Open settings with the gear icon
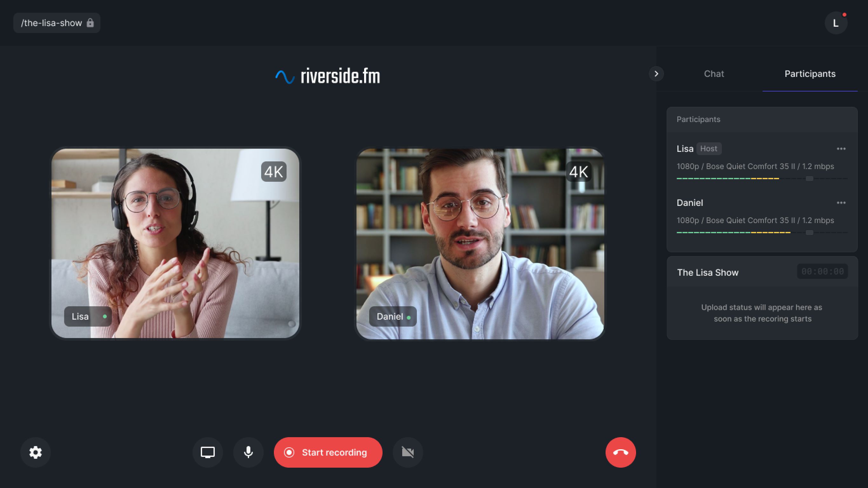Image resolution: width=868 pixels, height=488 pixels. (35, 452)
